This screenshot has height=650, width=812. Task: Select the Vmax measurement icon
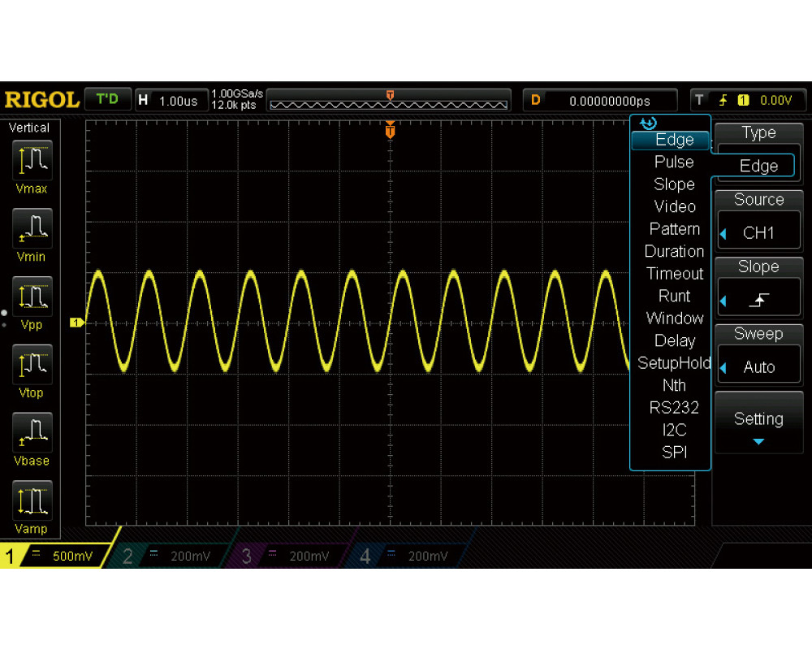pos(32,161)
